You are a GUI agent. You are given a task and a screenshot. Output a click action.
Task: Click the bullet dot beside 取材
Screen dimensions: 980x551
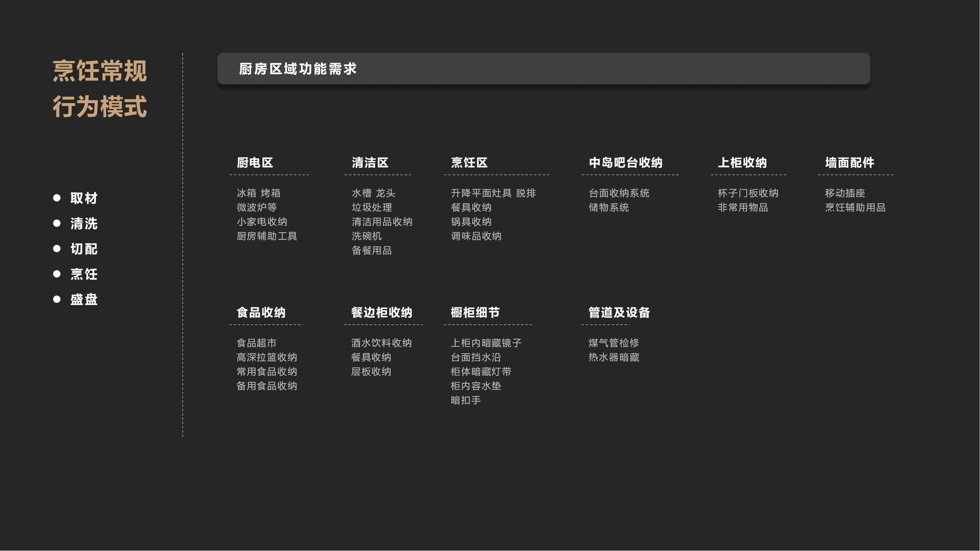pyautogui.click(x=57, y=198)
